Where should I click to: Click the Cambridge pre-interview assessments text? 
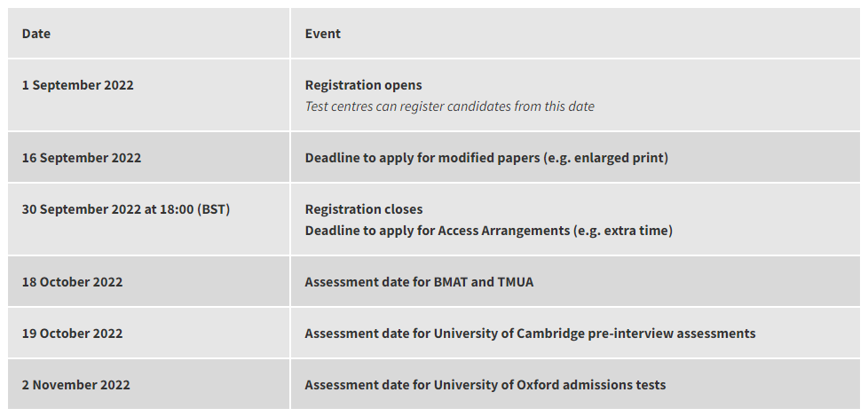click(x=530, y=334)
